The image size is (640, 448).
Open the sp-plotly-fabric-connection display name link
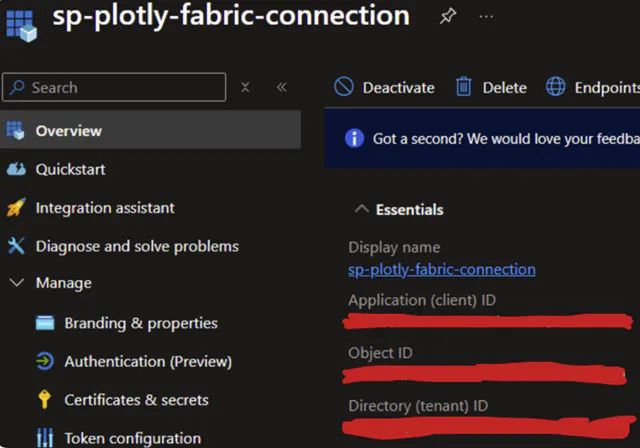[x=441, y=269]
